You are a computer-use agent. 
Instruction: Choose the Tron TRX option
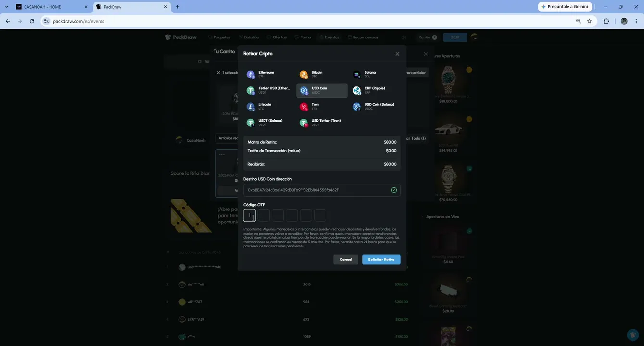(x=322, y=107)
